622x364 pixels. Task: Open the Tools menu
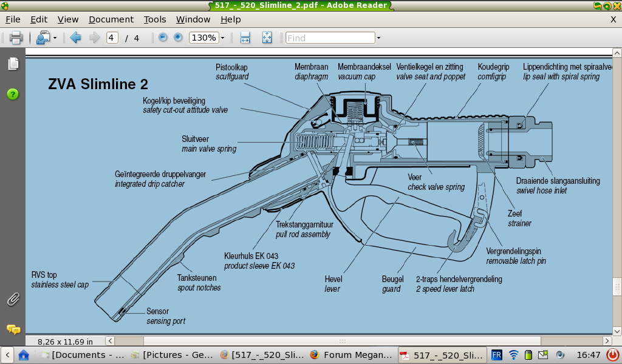pos(155,19)
